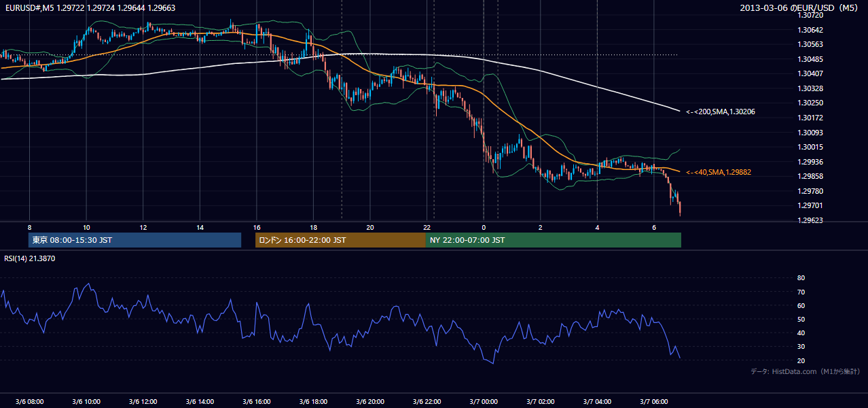This screenshot has height=408, width=868.
Task: Click the 200 SMA label 1.30206
Action: (x=720, y=112)
